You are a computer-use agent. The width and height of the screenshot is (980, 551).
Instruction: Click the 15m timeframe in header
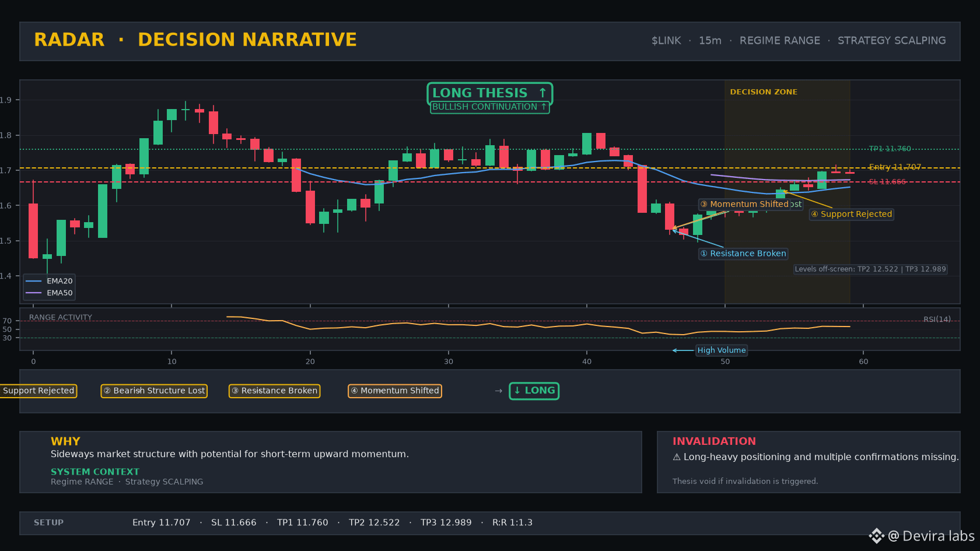pos(710,41)
